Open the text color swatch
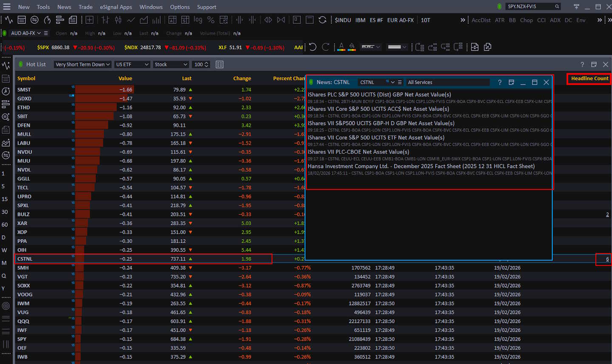The width and height of the screenshot is (612, 364). click(x=341, y=47)
